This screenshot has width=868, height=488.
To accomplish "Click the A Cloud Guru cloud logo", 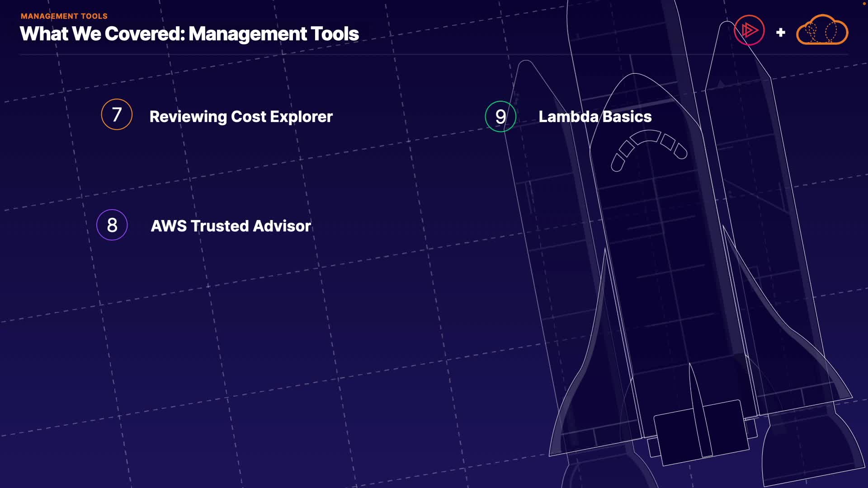I will 822,30.
